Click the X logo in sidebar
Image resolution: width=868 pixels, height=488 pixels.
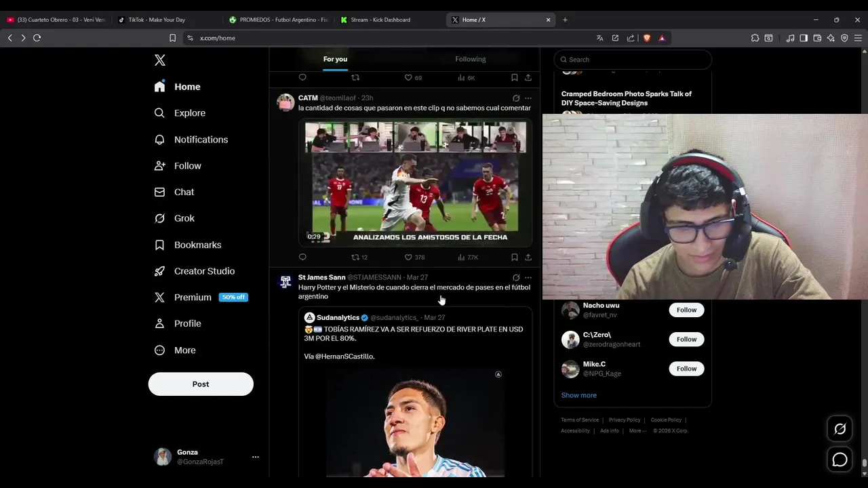point(160,60)
